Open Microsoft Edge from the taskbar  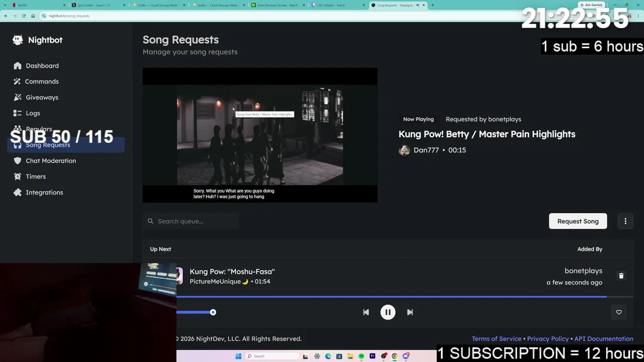click(x=328, y=356)
